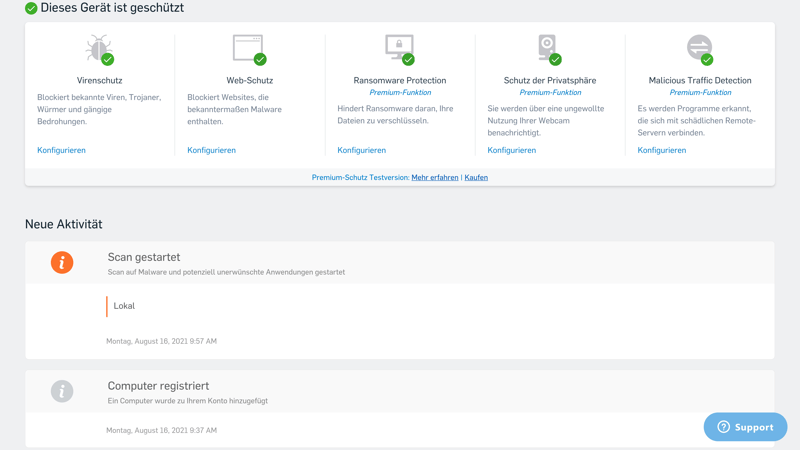Screen dimensions: 800x450
Task: Select the Scan gestartet activity entry
Action: point(144,257)
